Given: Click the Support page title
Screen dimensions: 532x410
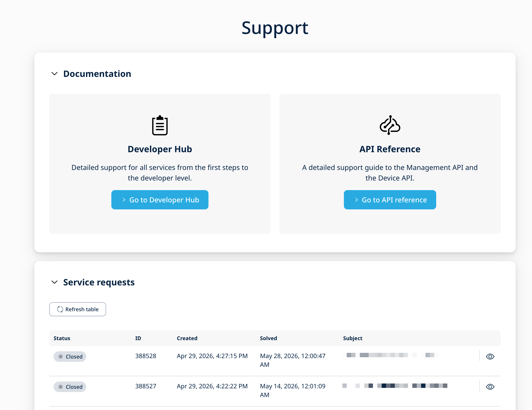Looking at the screenshot, I should coord(275,28).
